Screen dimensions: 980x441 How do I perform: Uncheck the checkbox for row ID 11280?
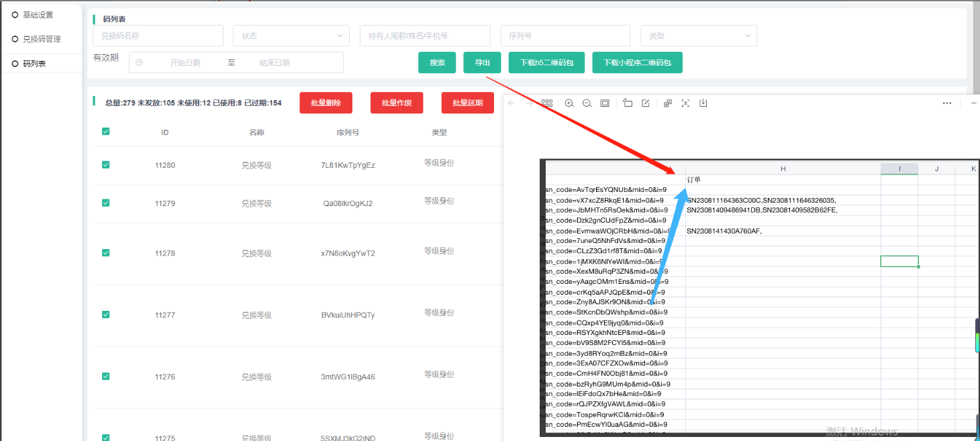click(x=105, y=164)
